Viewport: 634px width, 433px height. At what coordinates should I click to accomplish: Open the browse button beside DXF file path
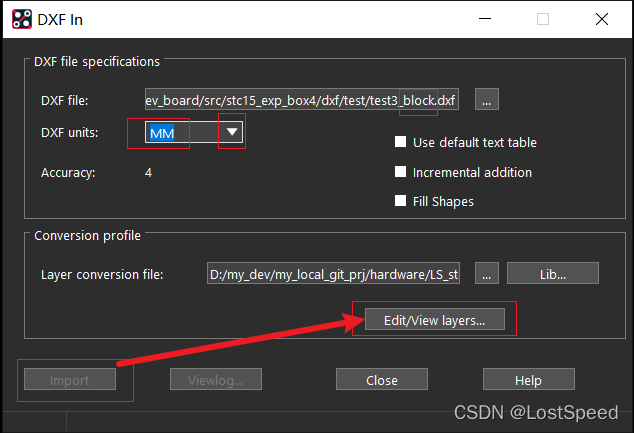(486, 99)
